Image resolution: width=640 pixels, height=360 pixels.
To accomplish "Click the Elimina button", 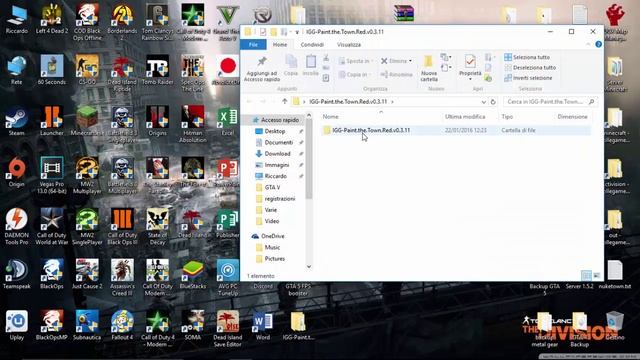I will coord(396,61).
